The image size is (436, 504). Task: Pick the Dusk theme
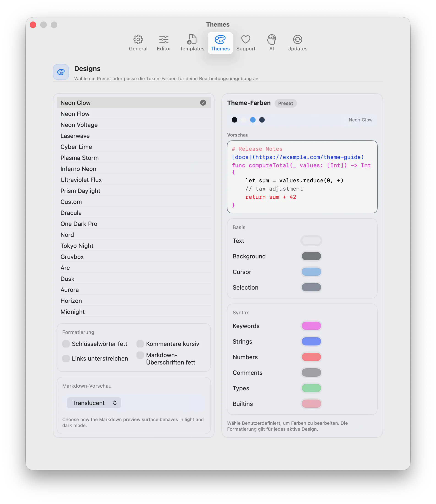pos(134,279)
